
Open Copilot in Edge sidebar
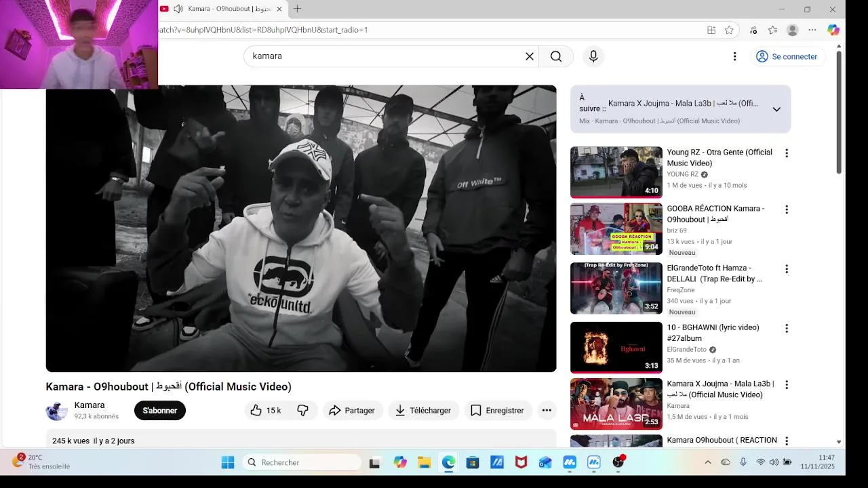coord(833,30)
